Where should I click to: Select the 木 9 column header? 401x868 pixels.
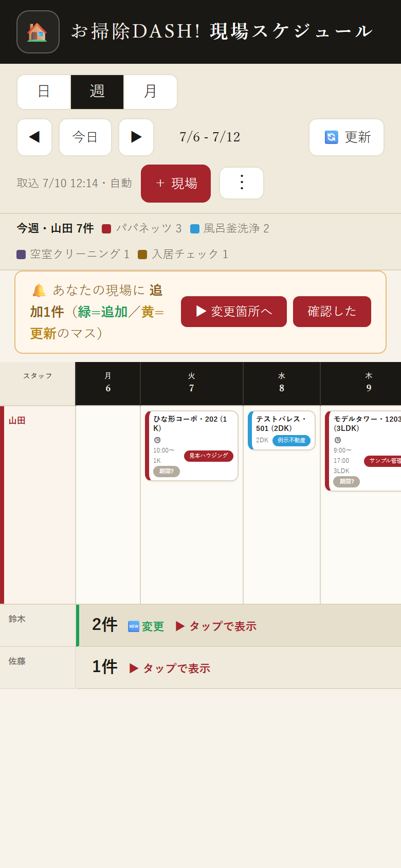pos(361,384)
